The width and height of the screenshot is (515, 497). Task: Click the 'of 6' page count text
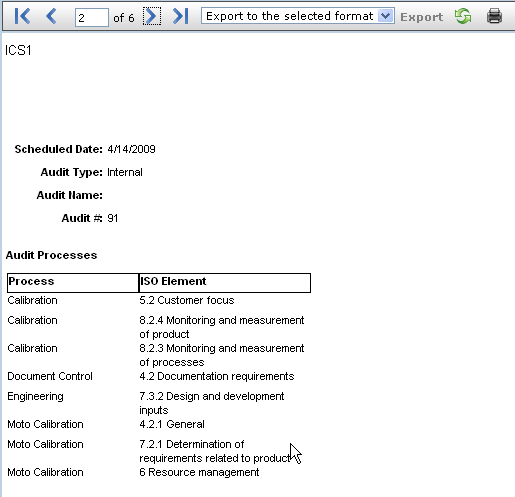click(x=124, y=18)
